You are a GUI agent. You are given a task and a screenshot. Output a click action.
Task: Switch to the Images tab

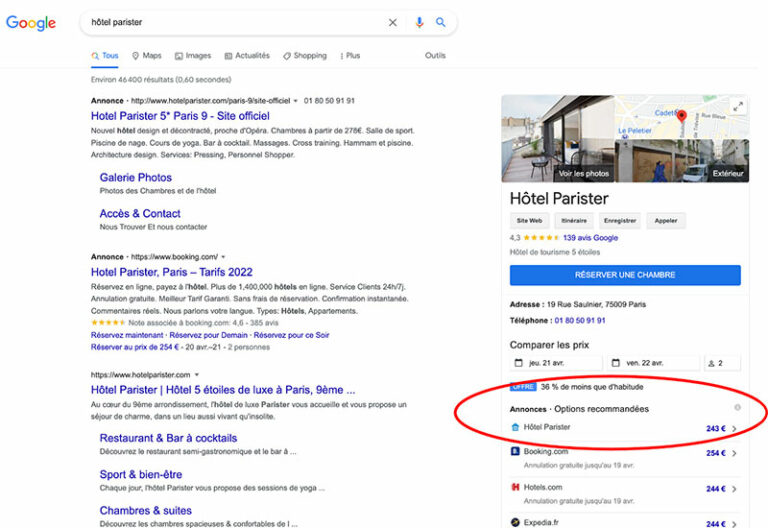click(x=193, y=56)
